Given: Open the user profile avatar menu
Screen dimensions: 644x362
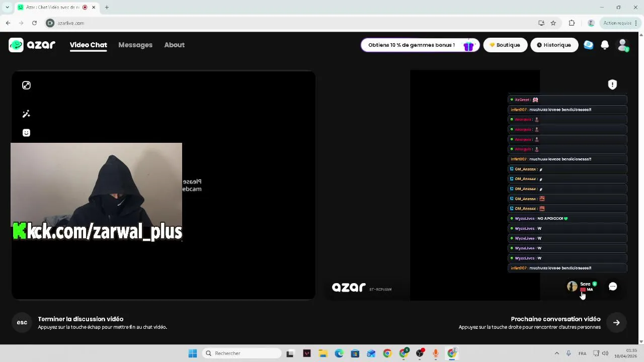Looking at the screenshot, I should click(623, 45).
